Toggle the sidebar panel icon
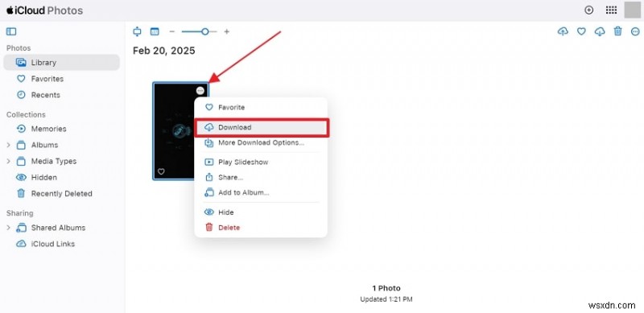 point(11,31)
